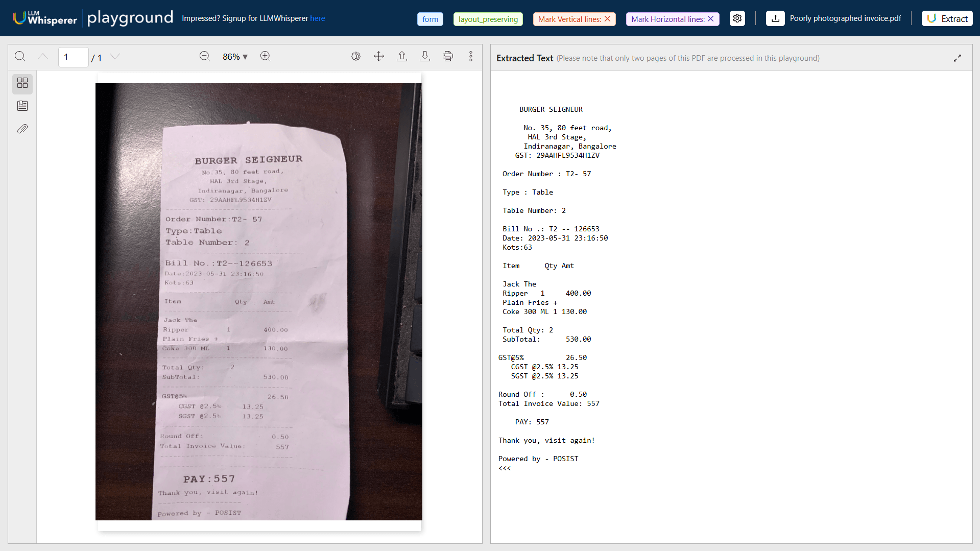Screen dimensions: 980x551
Task: Go to next page via down chevron
Action: click(115, 57)
